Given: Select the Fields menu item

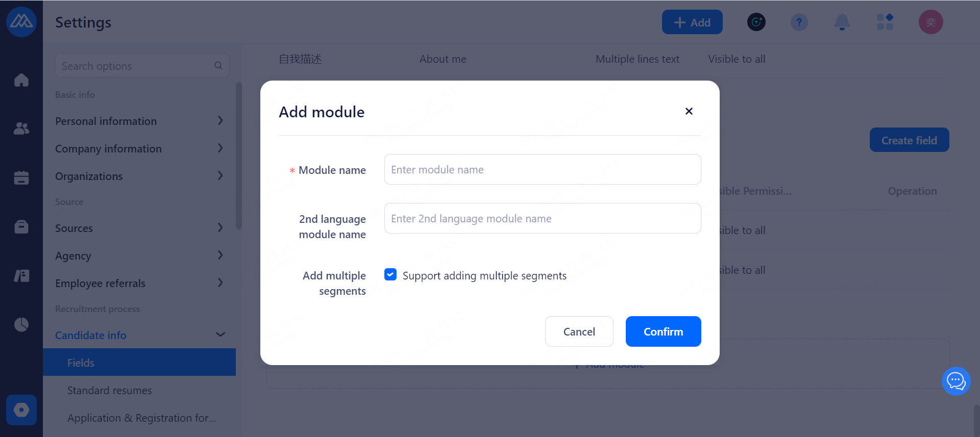Looking at the screenshot, I should tap(81, 363).
